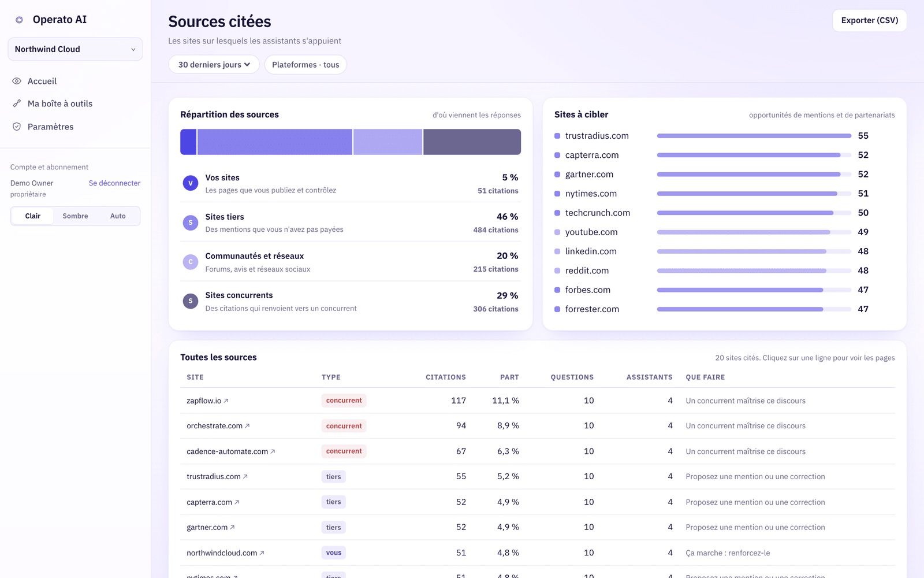Screen dimensions: 924x578
Task: Open gartner.com external link arrow in table
Action: pyautogui.click(x=232, y=527)
